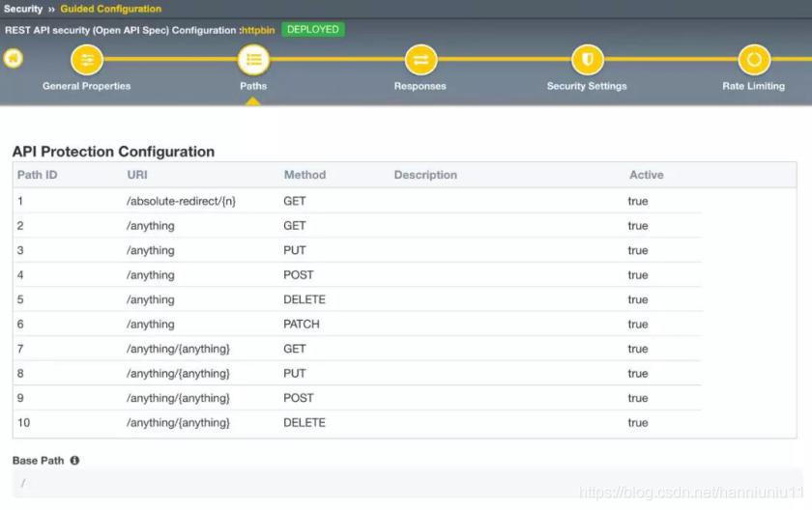Viewport: 812px width, 510px height.
Task: Click the Rate Limiting label
Action: point(753,86)
